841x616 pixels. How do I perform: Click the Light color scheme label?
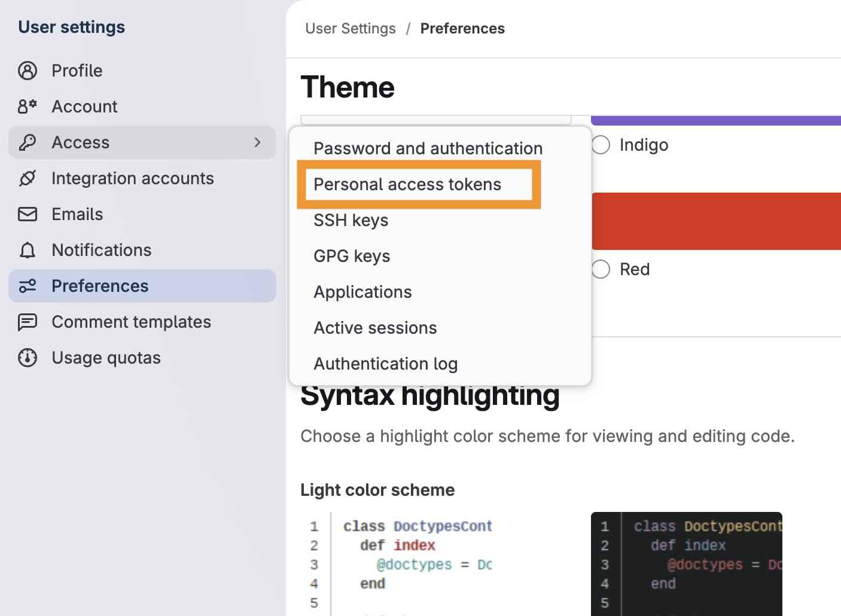pos(377,490)
